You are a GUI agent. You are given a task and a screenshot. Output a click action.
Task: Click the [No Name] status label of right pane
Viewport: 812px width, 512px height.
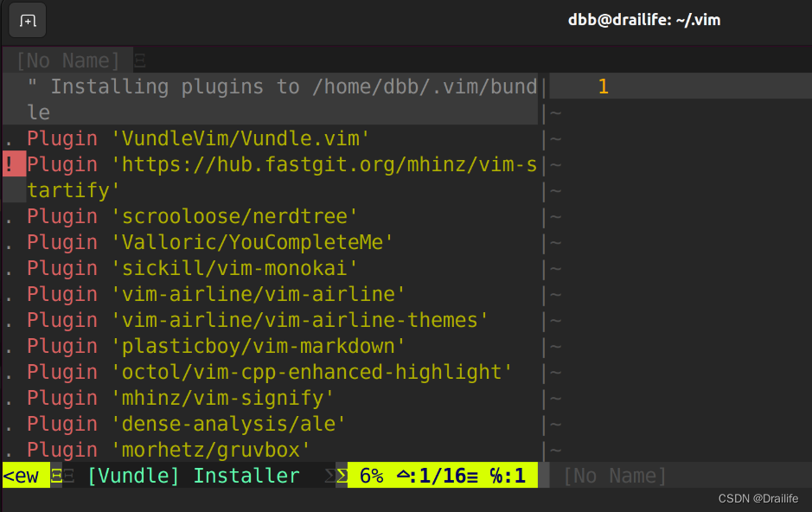click(x=615, y=476)
